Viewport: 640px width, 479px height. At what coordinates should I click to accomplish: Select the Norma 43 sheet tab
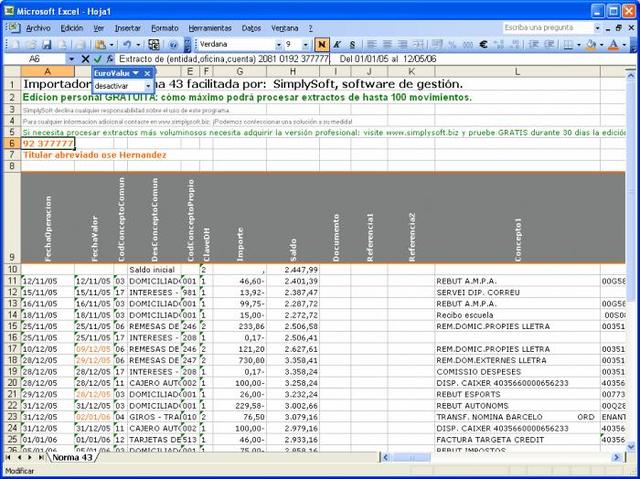[x=72, y=457]
